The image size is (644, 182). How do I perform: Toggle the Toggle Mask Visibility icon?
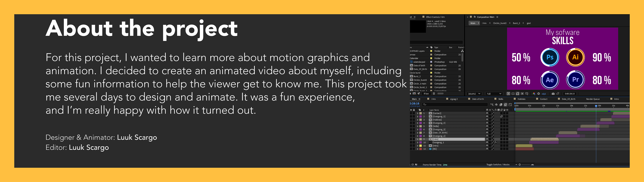point(518,94)
